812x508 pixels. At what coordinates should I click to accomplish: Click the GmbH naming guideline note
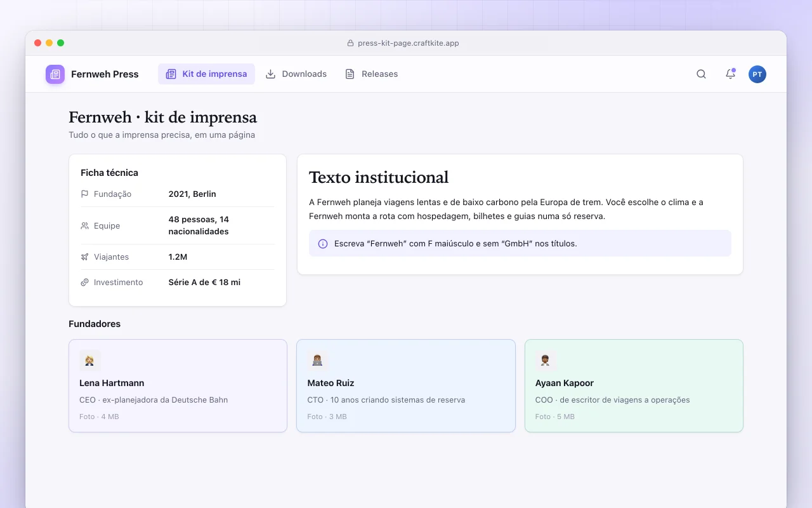520,244
